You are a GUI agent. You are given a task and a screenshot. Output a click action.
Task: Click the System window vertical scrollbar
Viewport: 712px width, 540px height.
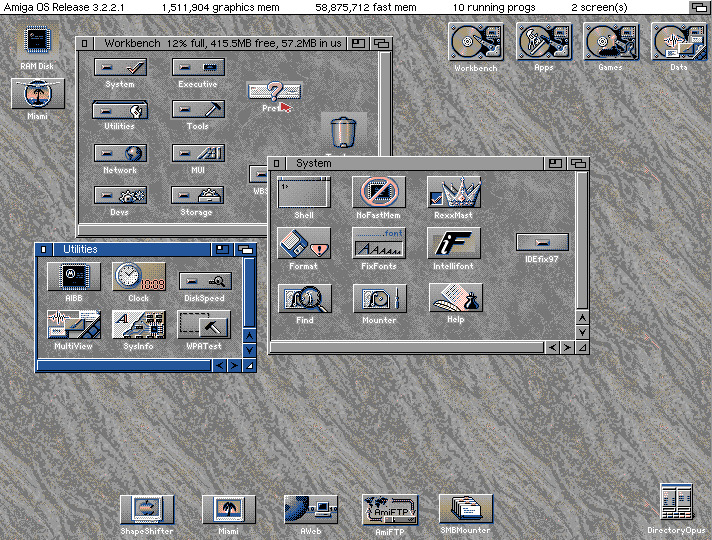[x=583, y=241]
